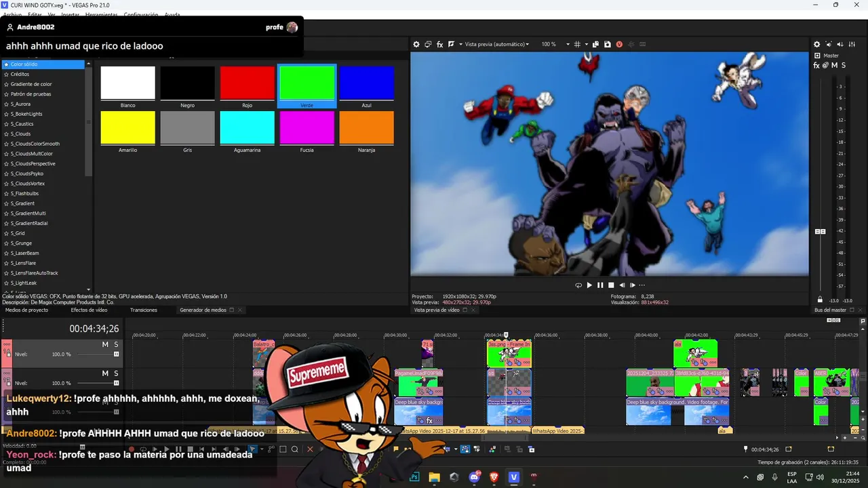Click the timeline cursor marker at 00:04:34
Image resolution: width=868 pixels, height=488 pixels.
pos(506,335)
